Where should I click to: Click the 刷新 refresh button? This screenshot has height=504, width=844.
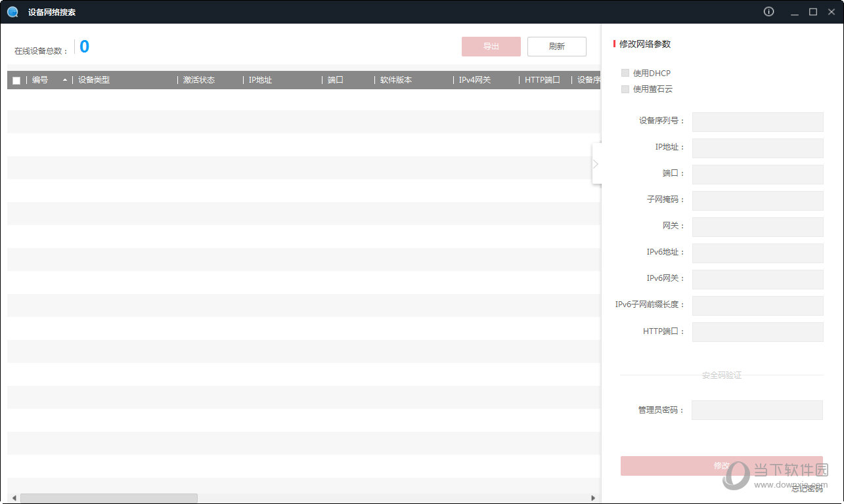point(556,47)
